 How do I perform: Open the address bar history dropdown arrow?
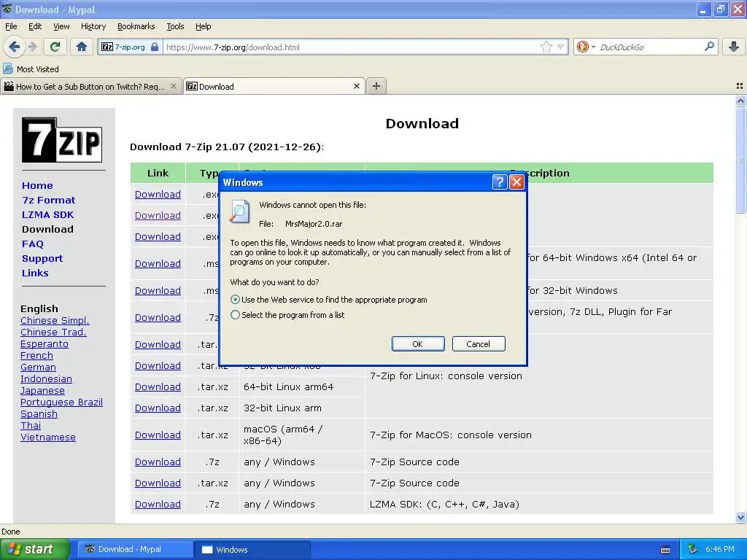point(561,47)
